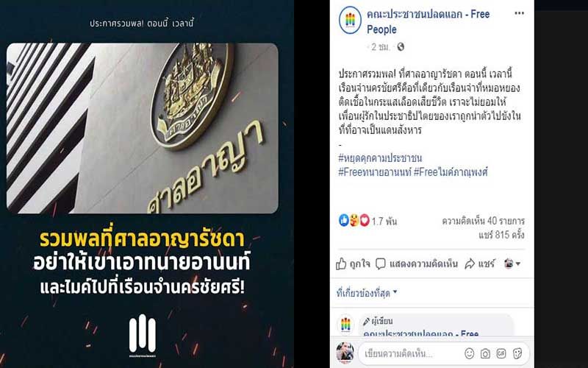Open the three-dot post options menu
Image resolution: width=588 pixels, height=368 pixels.
[519, 13]
